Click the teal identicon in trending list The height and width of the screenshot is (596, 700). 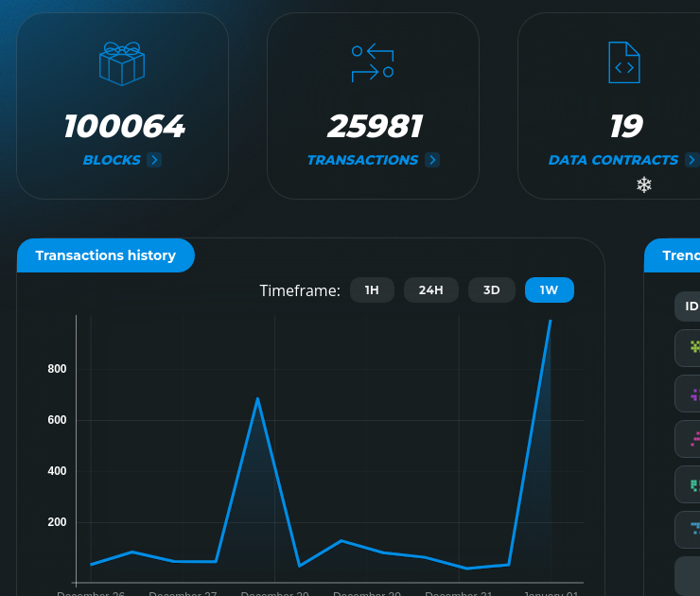[x=694, y=484]
